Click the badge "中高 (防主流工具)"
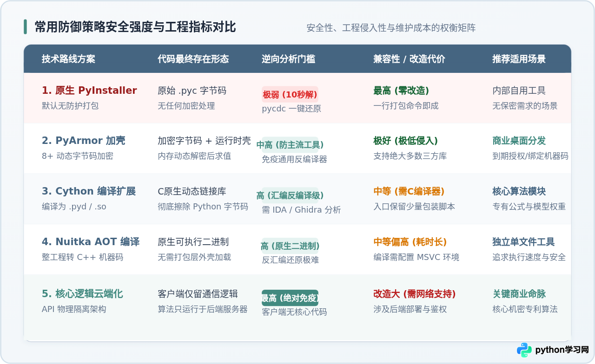595x364 pixels. (x=290, y=145)
